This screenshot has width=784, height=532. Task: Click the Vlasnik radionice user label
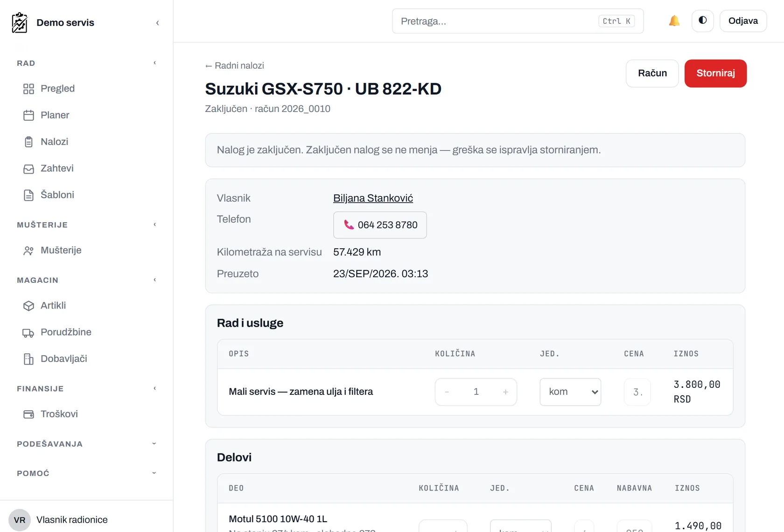pos(72,520)
